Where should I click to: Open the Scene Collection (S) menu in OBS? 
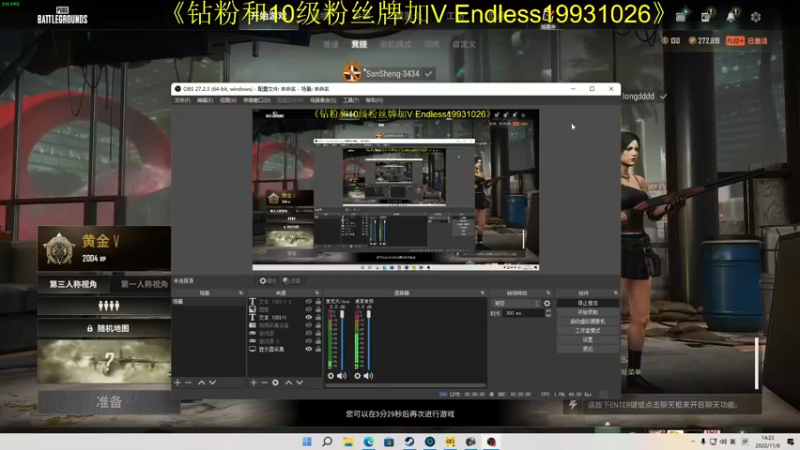323,101
